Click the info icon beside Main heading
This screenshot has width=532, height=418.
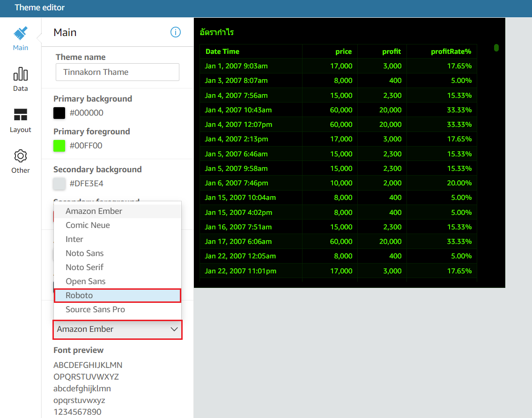point(176,32)
